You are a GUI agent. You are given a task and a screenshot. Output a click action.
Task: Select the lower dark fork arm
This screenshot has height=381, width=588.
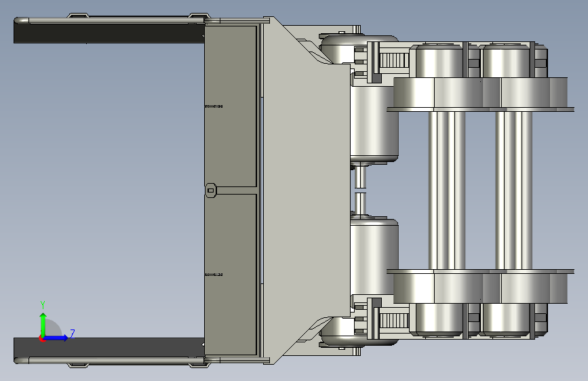[x=109, y=348]
